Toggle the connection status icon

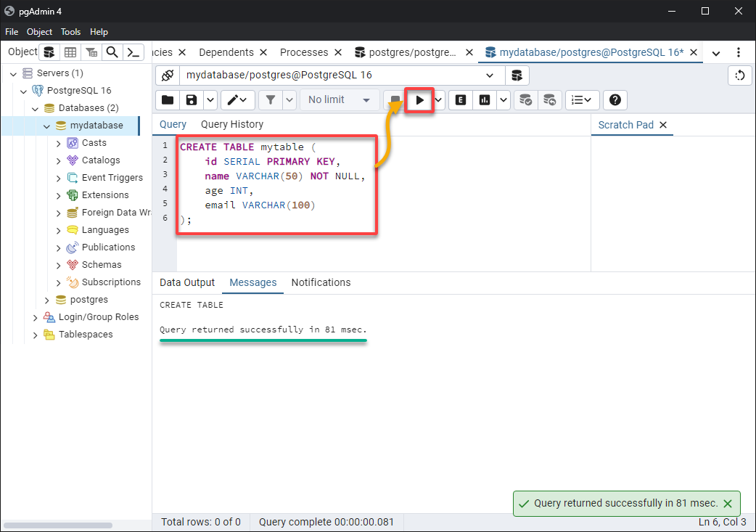coord(168,75)
